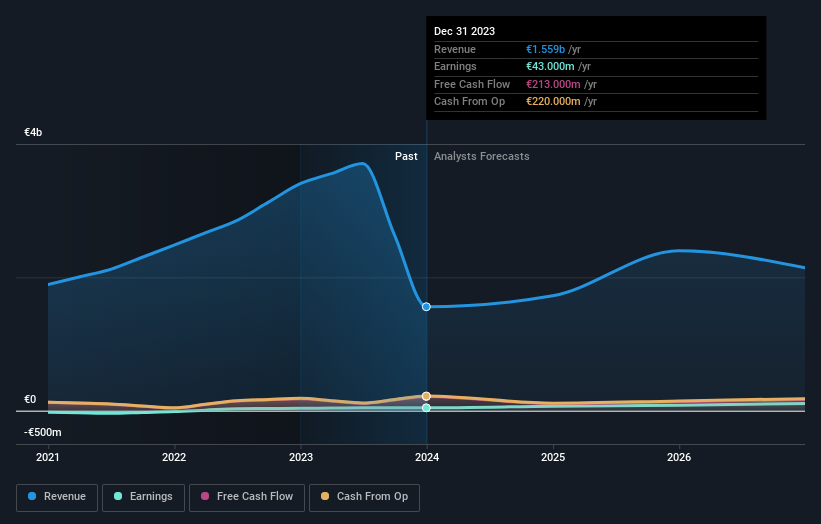Toggle the Earnings legend button

pyautogui.click(x=143, y=497)
